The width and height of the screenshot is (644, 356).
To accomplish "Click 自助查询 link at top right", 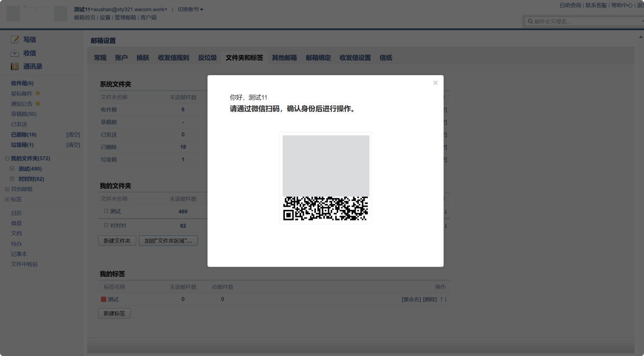I will 570,5.
